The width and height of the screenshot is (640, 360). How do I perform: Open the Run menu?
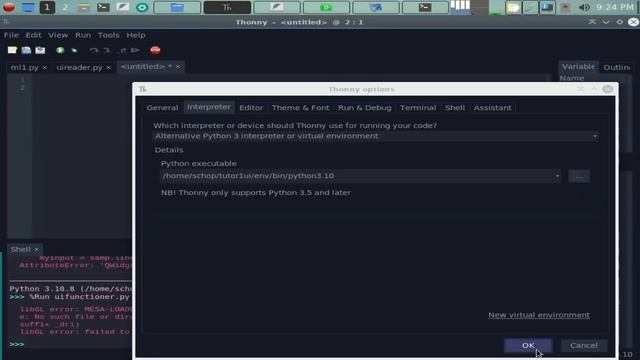click(83, 35)
